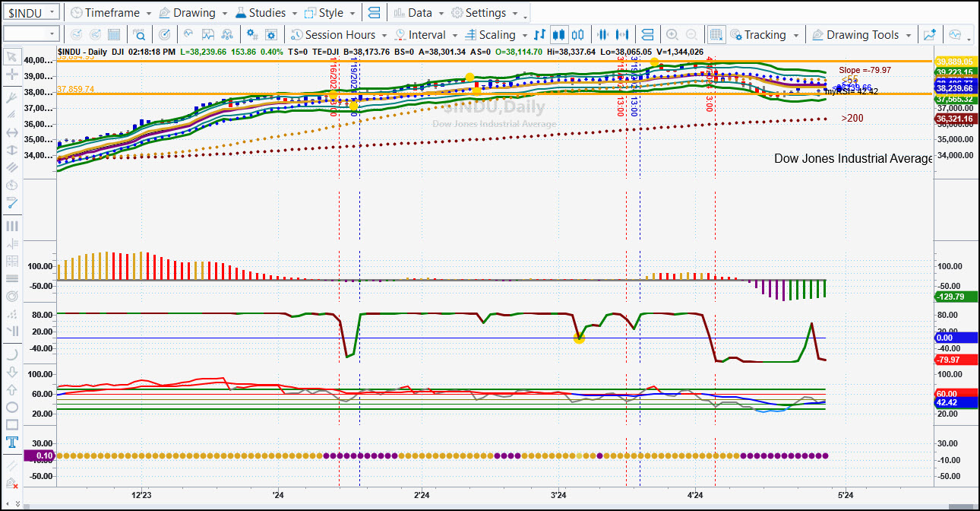Select the down arrow marker tool
The height and width of the screenshot is (511, 980).
(12, 372)
